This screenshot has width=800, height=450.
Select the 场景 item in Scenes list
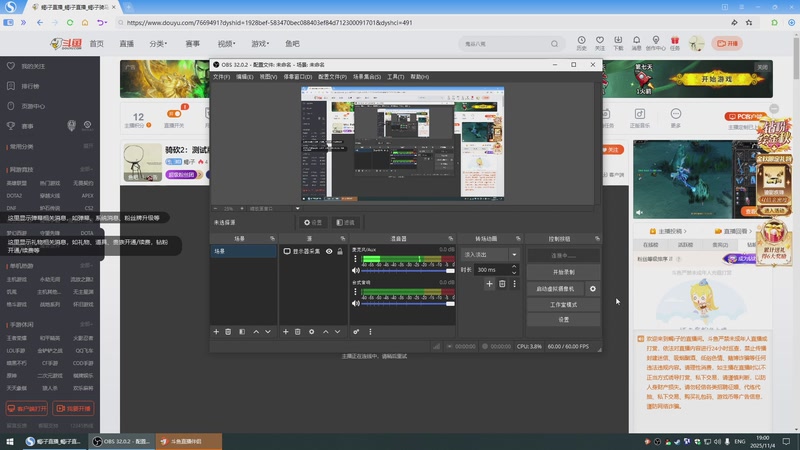243,252
